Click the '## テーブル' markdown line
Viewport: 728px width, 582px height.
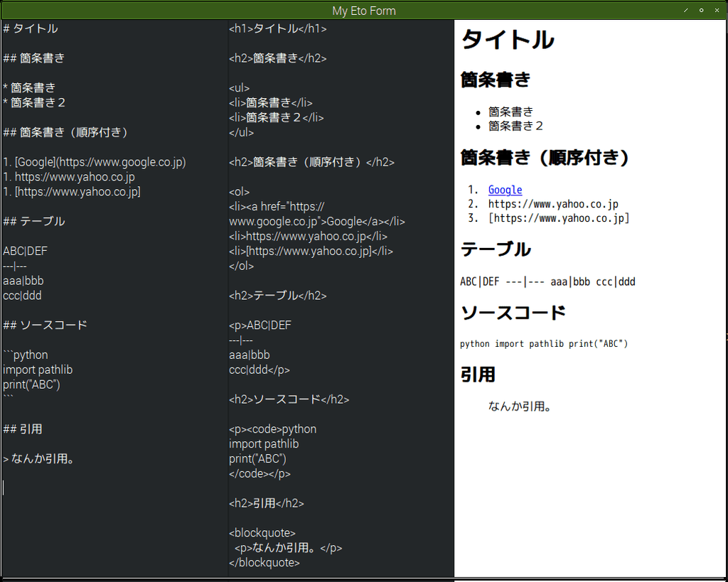click(x=34, y=222)
